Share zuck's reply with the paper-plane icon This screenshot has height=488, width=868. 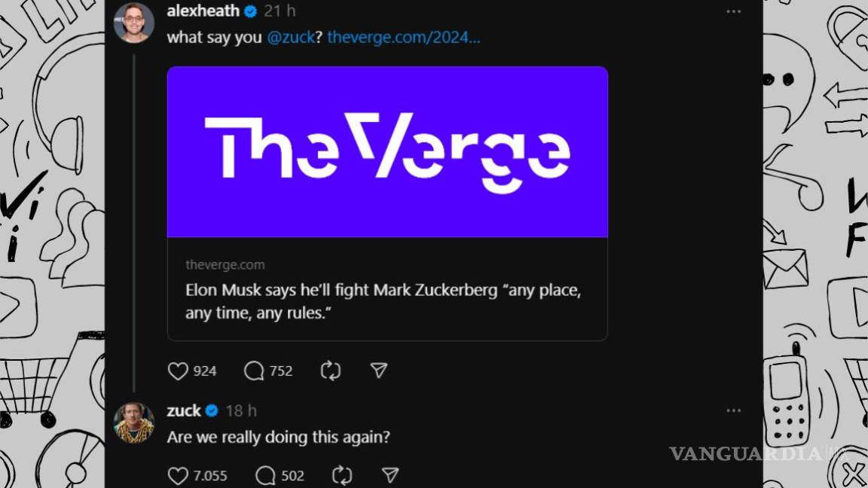[x=390, y=475]
